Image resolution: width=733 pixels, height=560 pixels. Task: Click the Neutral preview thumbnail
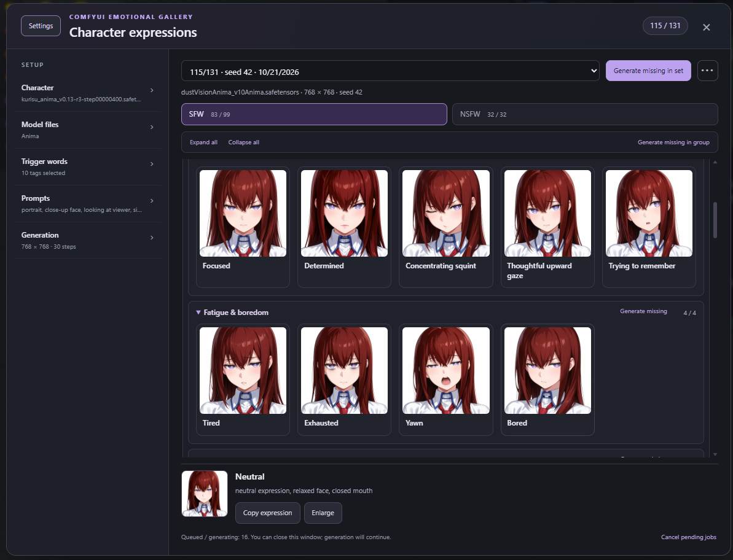tap(204, 494)
